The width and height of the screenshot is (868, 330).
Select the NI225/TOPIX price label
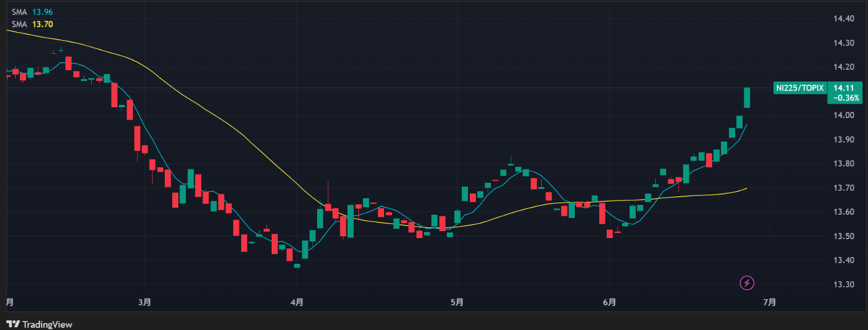[799, 88]
